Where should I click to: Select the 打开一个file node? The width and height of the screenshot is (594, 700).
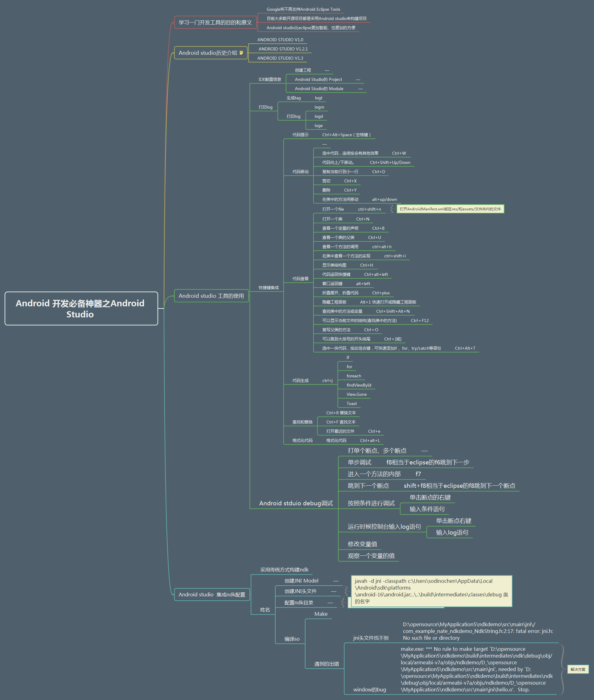click(x=333, y=209)
